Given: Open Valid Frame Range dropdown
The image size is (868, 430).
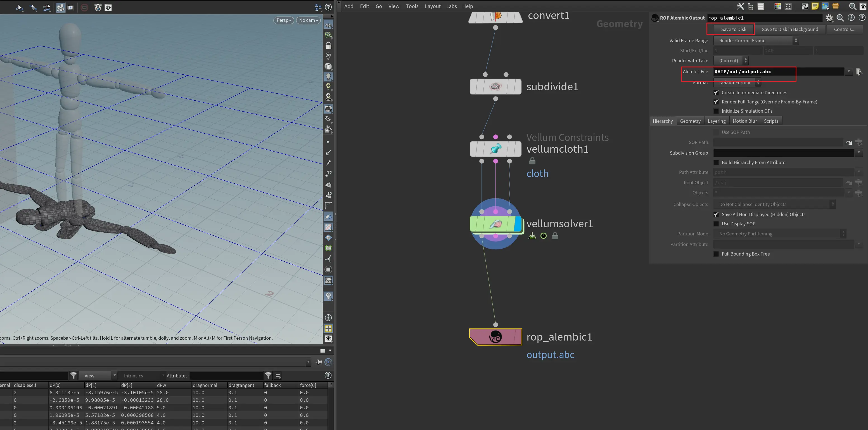Looking at the screenshot, I should coord(756,41).
